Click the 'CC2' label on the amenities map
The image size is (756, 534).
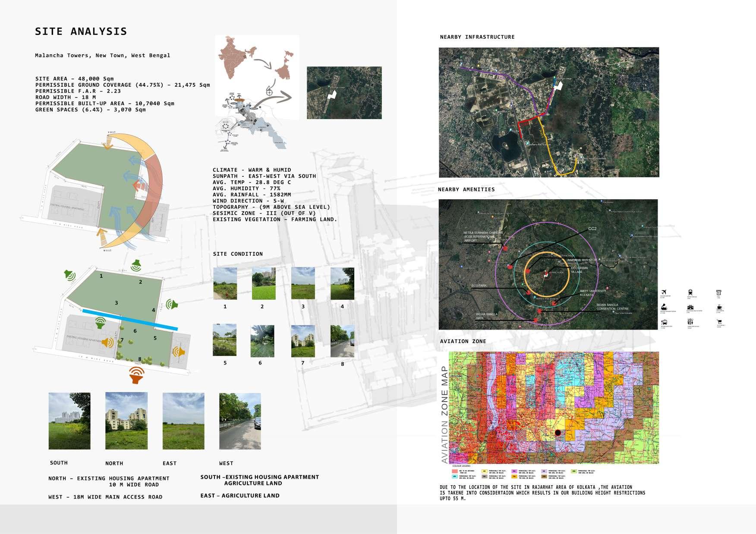592,229
